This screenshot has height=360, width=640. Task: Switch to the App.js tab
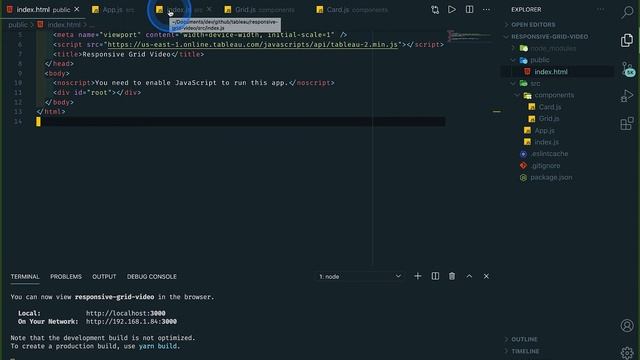[113, 9]
